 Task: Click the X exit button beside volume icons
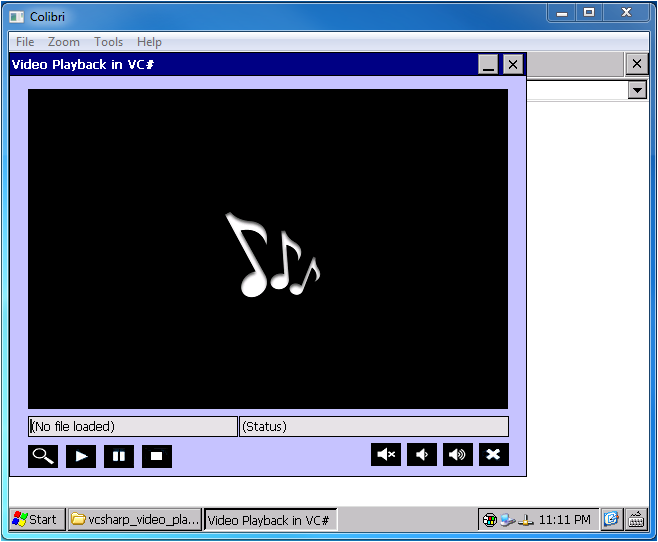[494, 454]
